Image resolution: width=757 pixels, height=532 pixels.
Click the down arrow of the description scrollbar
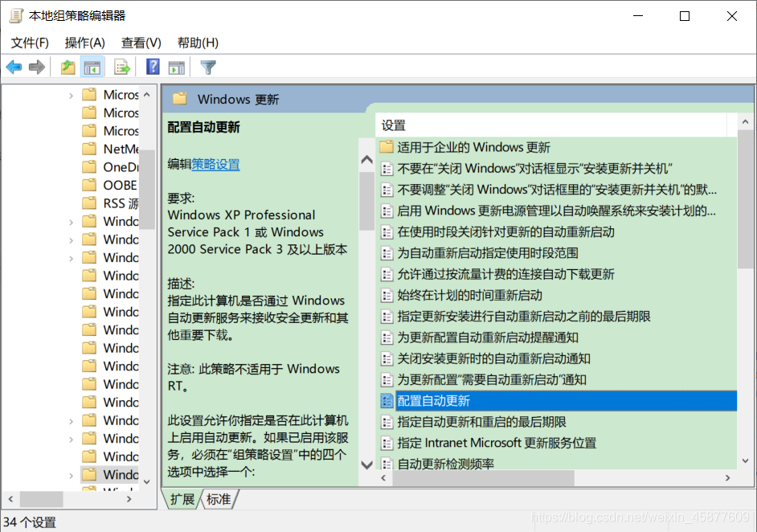366,464
